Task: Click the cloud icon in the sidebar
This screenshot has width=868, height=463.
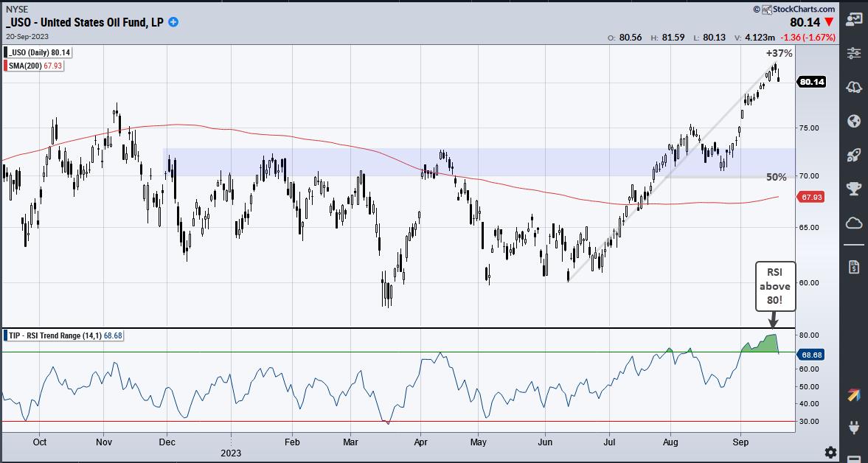Action: (x=854, y=223)
